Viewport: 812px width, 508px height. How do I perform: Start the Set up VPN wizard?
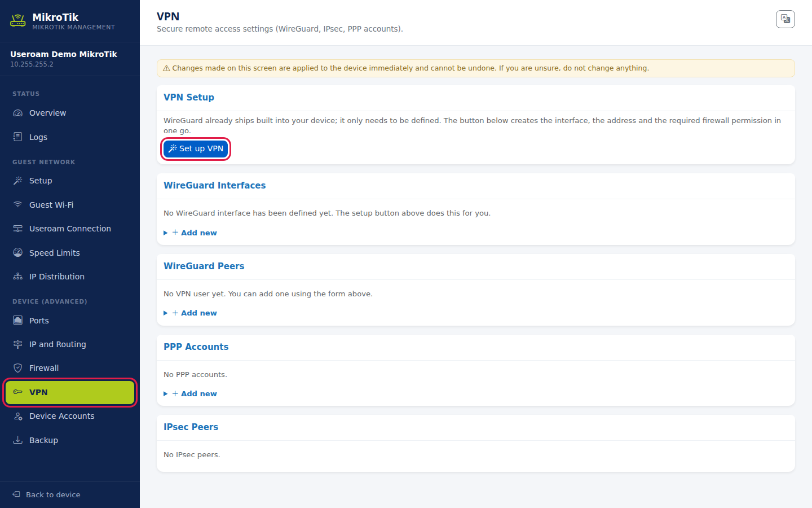pos(196,148)
